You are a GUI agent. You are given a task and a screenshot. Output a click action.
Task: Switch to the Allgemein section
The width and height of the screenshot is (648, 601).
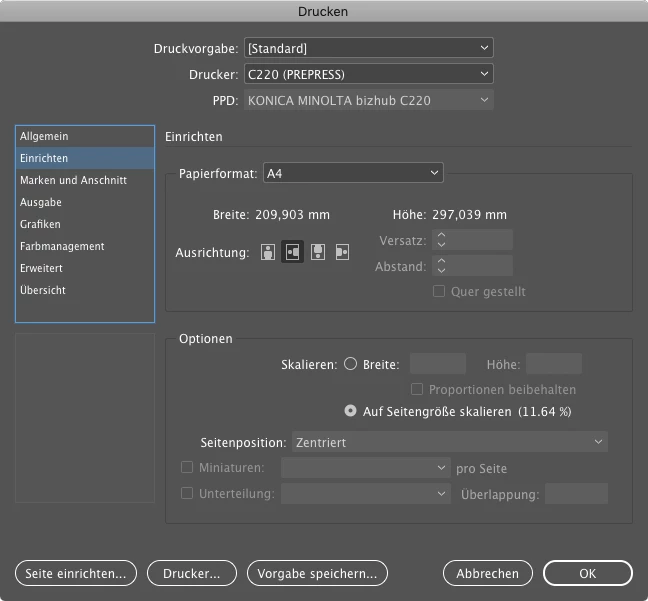coord(85,136)
